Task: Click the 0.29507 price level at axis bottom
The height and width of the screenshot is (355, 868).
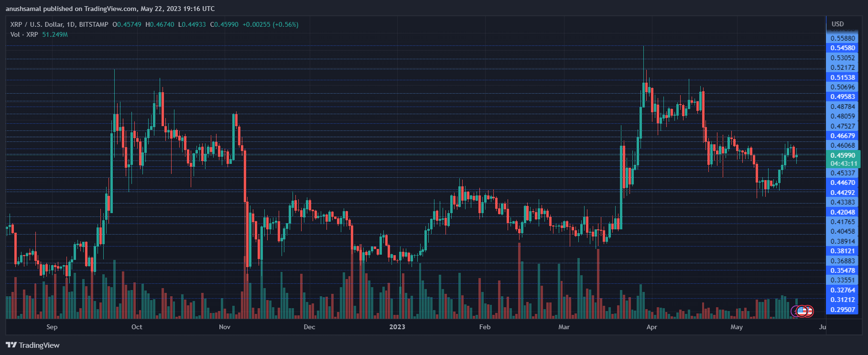Action: 842,310
